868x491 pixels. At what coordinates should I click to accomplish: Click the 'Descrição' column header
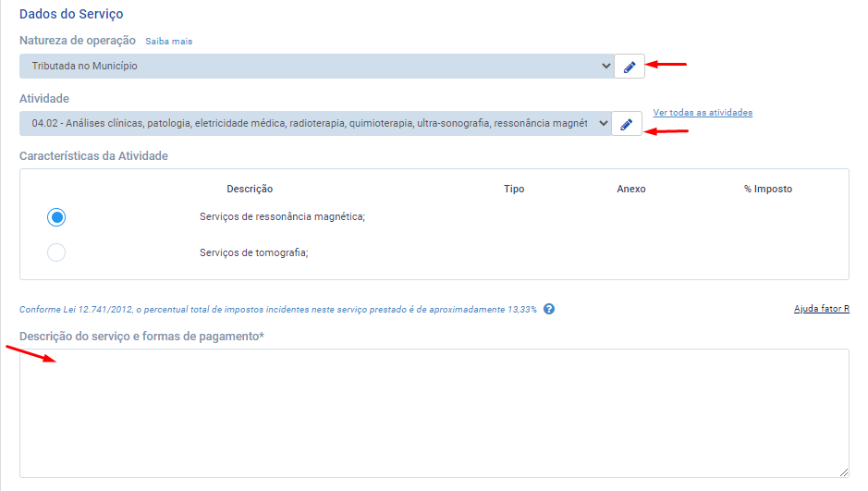point(250,189)
